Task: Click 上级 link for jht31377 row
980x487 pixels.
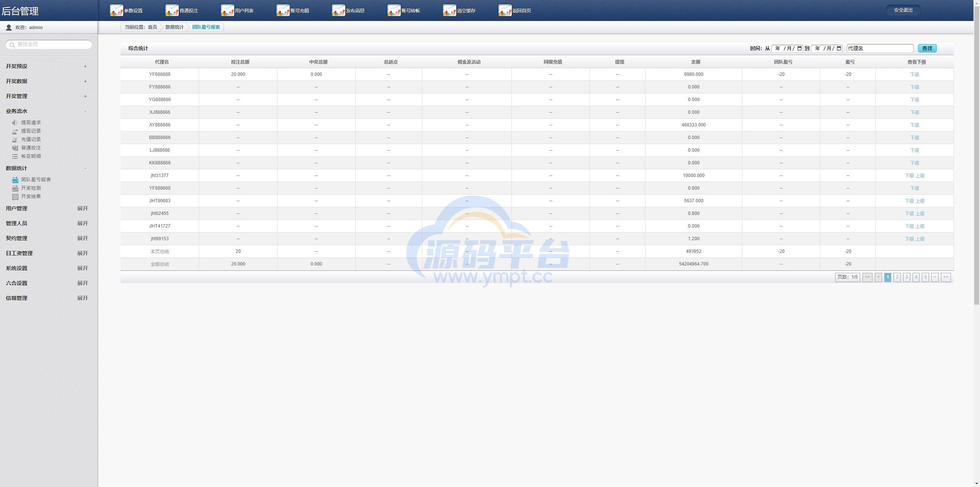Action: point(920,175)
